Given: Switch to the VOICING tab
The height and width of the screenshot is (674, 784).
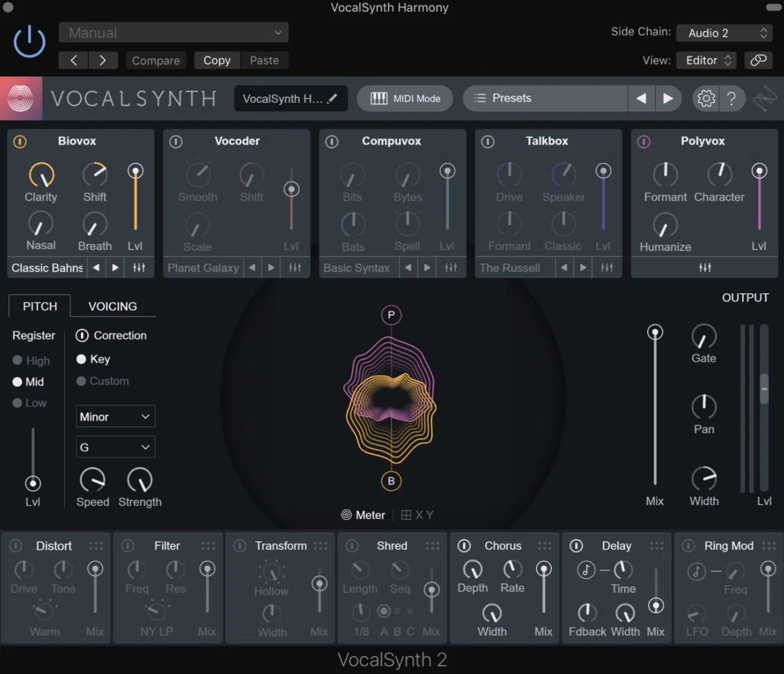Looking at the screenshot, I should coord(113,306).
